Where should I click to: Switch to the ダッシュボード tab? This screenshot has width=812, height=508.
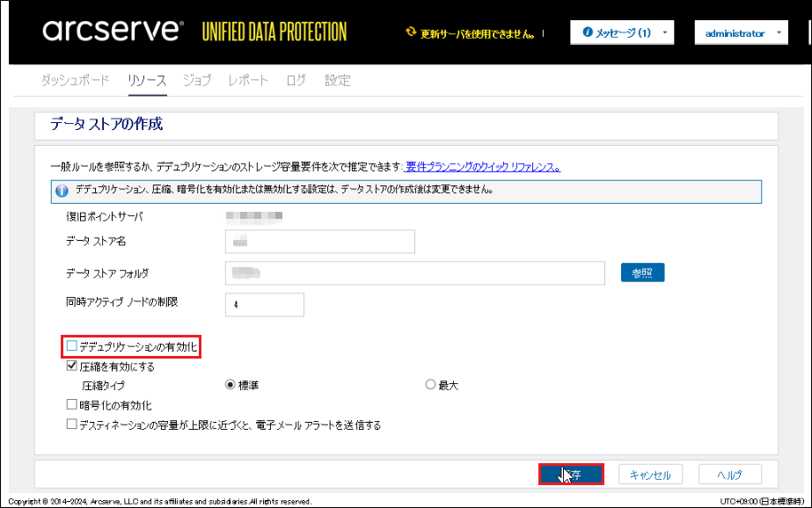click(x=76, y=80)
